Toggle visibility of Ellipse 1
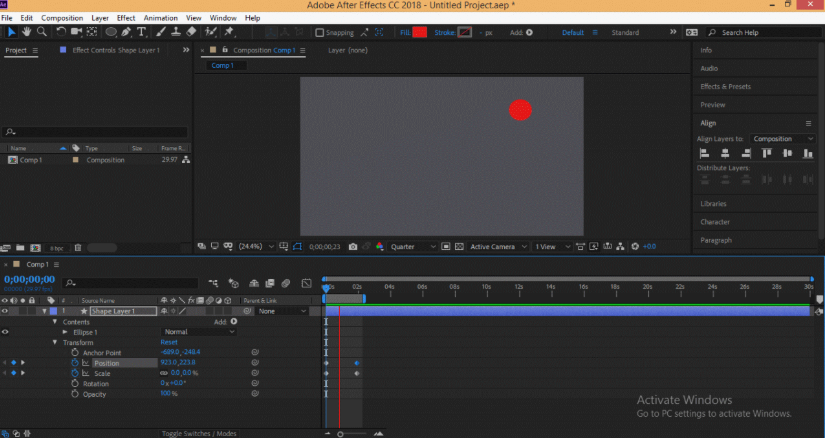The width and height of the screenshot is (825, 438). (x=5, y=332)
